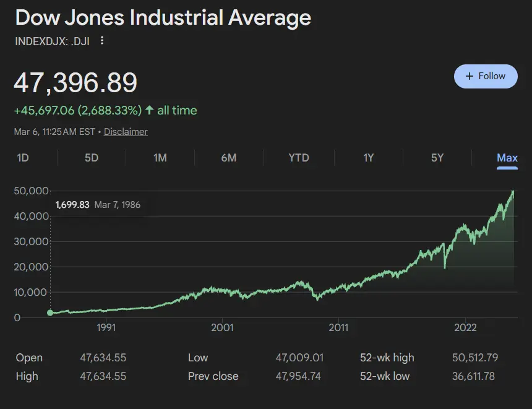The width and height of the screenshot is (532, 409).
Task: Click the Prev close value 47,954.74
Action: point(299,376)
